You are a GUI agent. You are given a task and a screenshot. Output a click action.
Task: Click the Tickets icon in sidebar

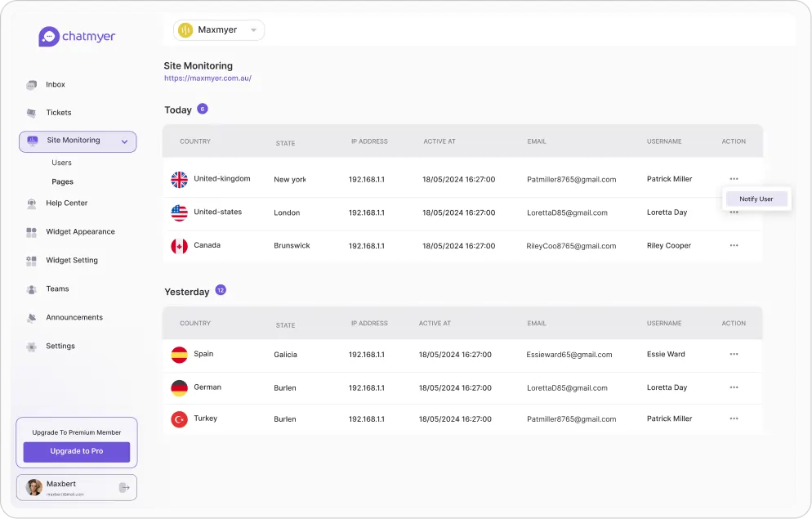31,113
